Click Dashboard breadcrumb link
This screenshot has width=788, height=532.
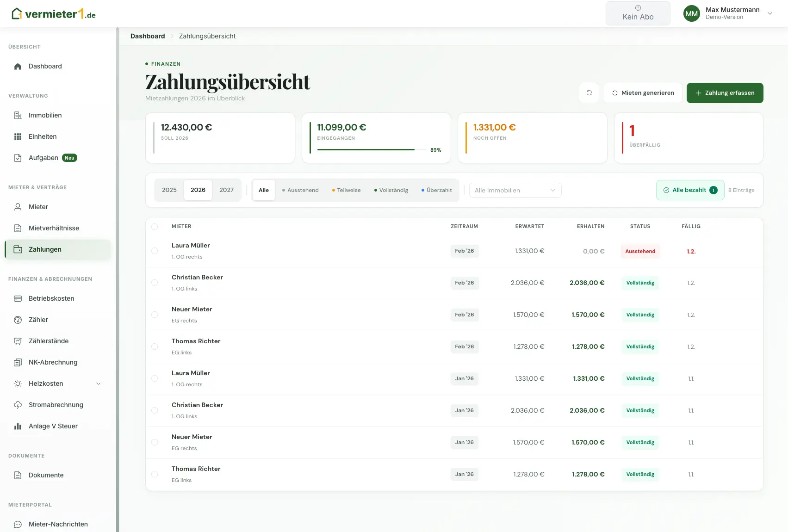click(x=148, y=36)
